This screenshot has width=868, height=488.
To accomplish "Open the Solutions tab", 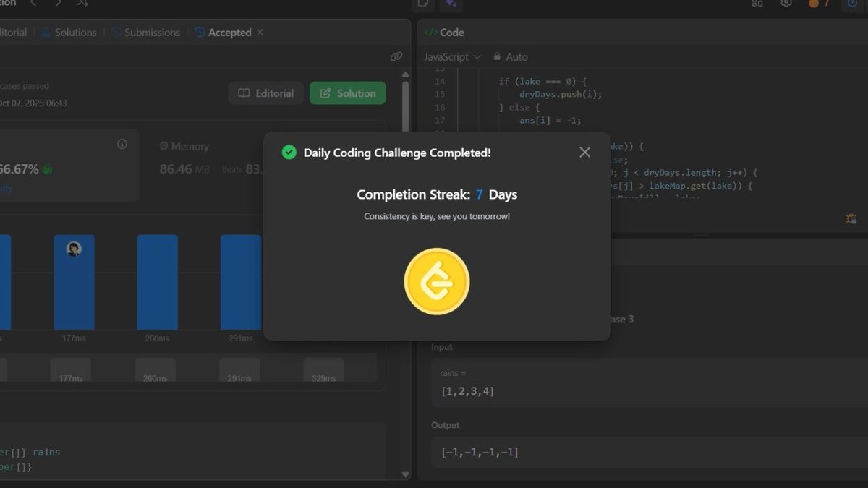I will pyautogui.click(x=69, y=33).
